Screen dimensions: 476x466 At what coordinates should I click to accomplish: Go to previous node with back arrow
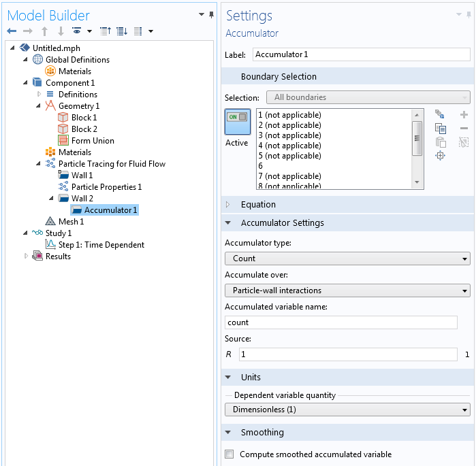12,31
